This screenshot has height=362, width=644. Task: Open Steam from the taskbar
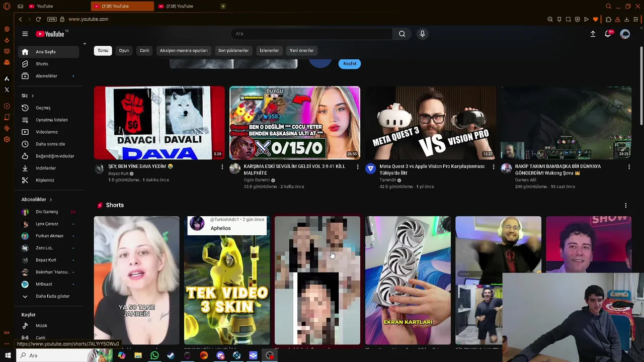click(x=171, y=355)
